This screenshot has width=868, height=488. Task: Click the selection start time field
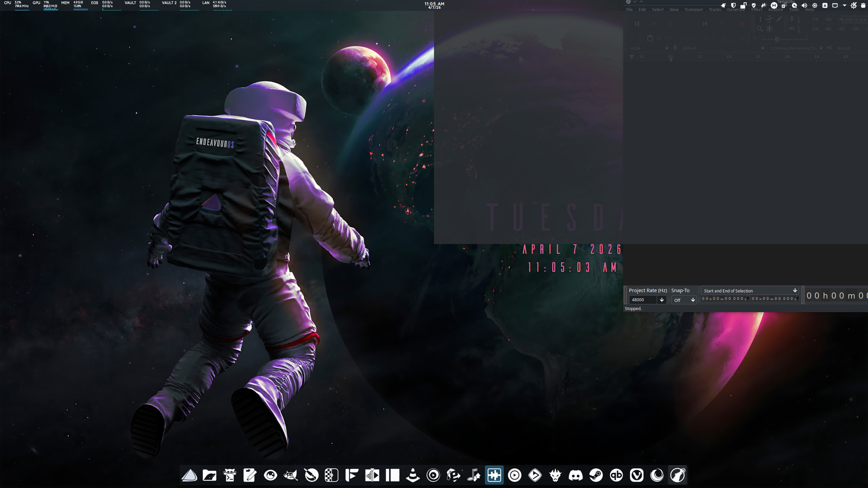[724, 299]
